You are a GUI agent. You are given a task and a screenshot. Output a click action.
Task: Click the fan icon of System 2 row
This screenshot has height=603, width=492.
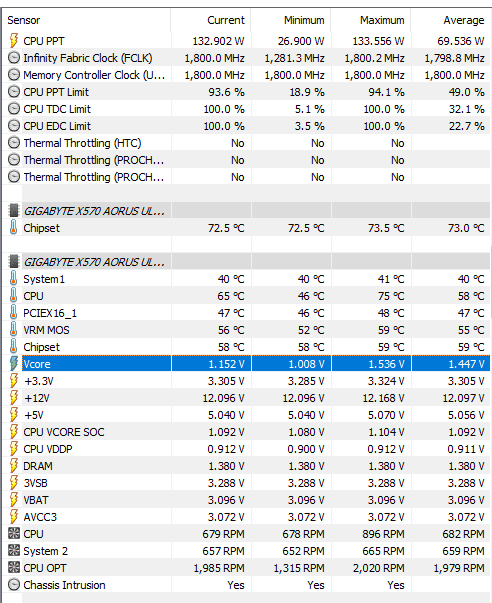tap(13, 551)
